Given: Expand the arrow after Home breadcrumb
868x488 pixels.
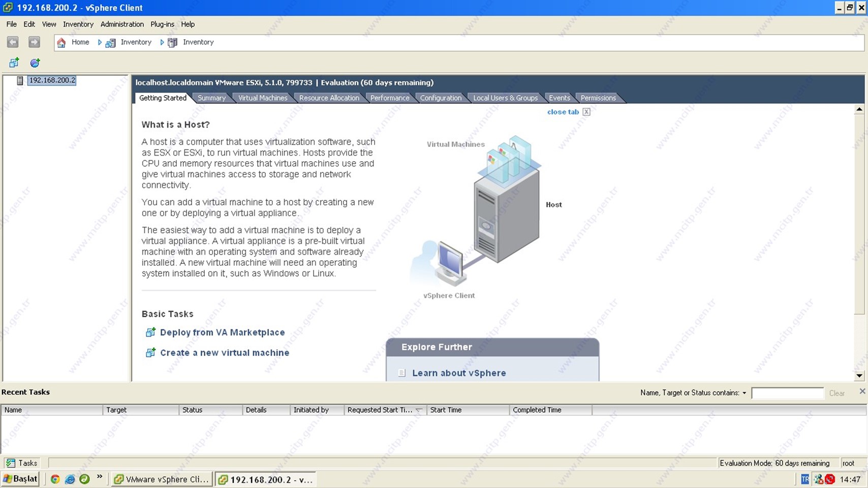Looking at the screenshot, I should point(100,43).
